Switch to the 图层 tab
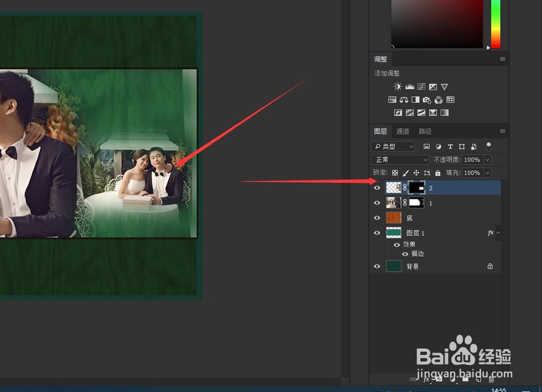The image size is (542, 392). (x=380, y=131)
